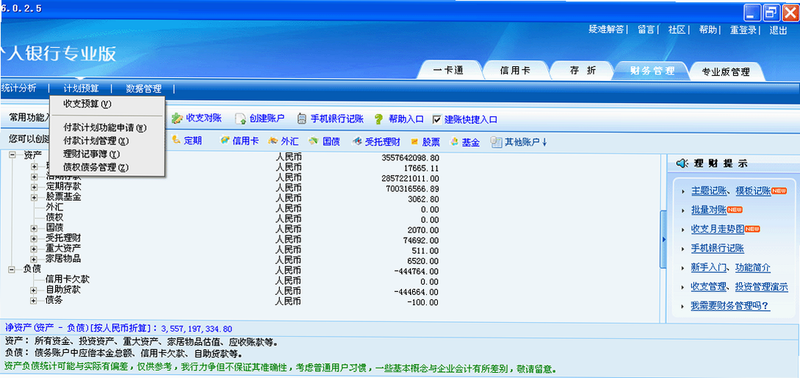Switch to the 专业版管理 tab
Viewport: 800px width, 378px height.
tap(726, 72)
